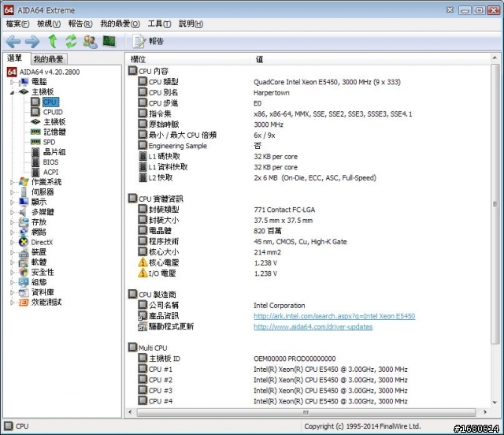Click the horizontal scrollbar right arrow
The image size is (504, 435).
pyautogui.click(x=485, y=412)
